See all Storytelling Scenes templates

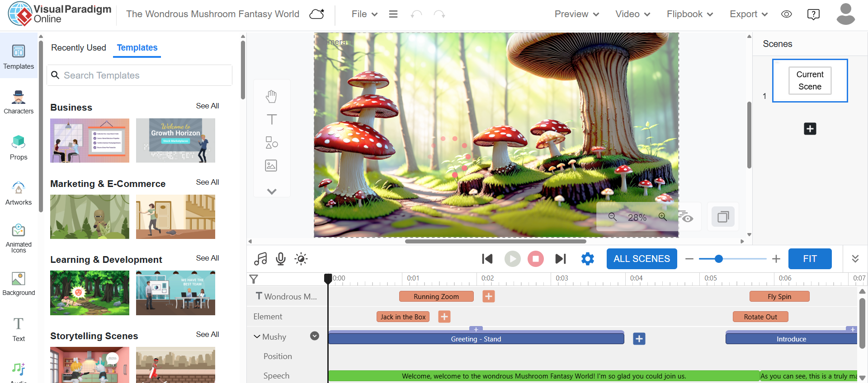pos(208,334)
